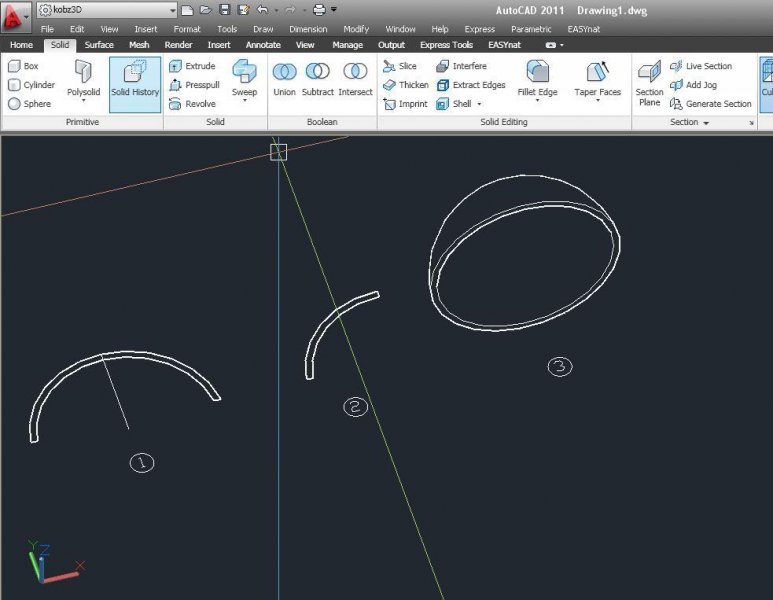Image resolution: width=773 pixels, height=600 pixels.
Task: Toggle the Solid History button
Action: pyautogui.click(x=135, y=82)
